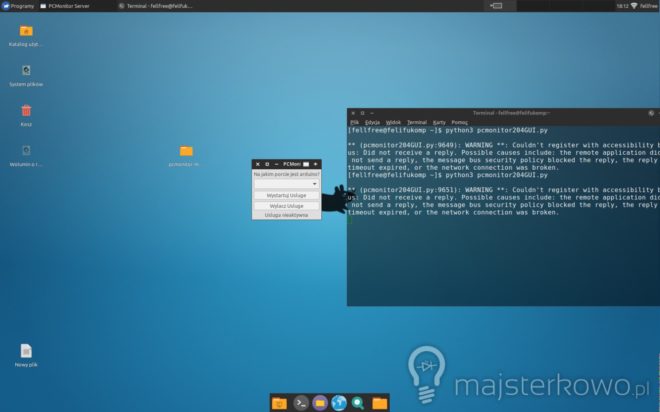Viewport: 660px width, 412px height.
Task: Open the Arduino port dropdown
Action: [x=286, y=184]
